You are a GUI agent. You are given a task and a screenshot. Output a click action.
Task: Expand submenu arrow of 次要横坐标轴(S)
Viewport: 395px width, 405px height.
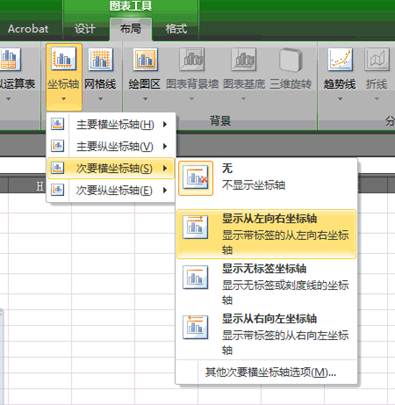click(x=165, y=168)
